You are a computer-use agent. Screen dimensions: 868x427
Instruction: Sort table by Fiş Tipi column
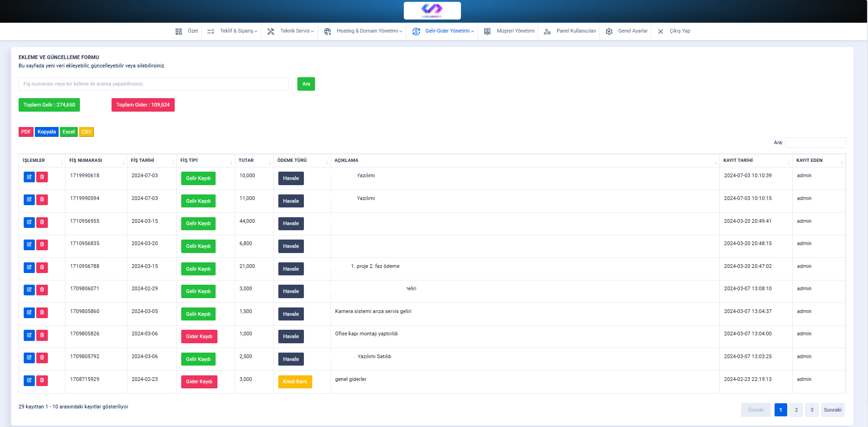[x=206, y=160]
